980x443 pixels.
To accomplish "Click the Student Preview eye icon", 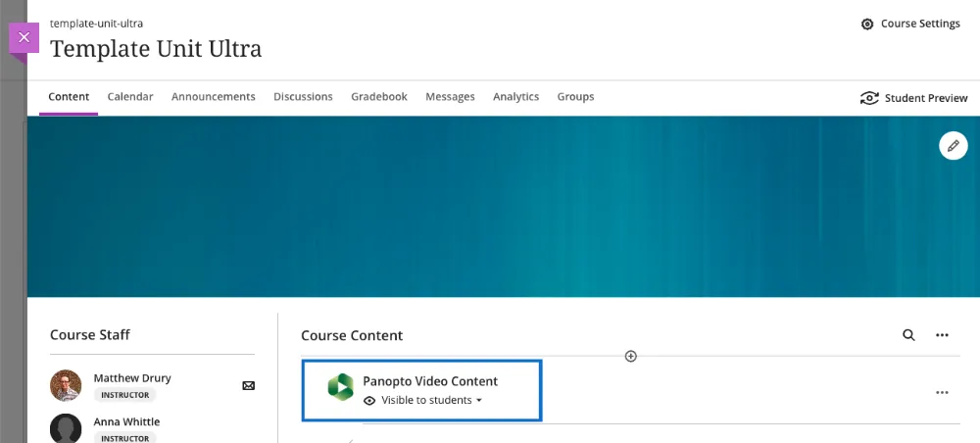I will pyautogui.click(x=869, y=98).
